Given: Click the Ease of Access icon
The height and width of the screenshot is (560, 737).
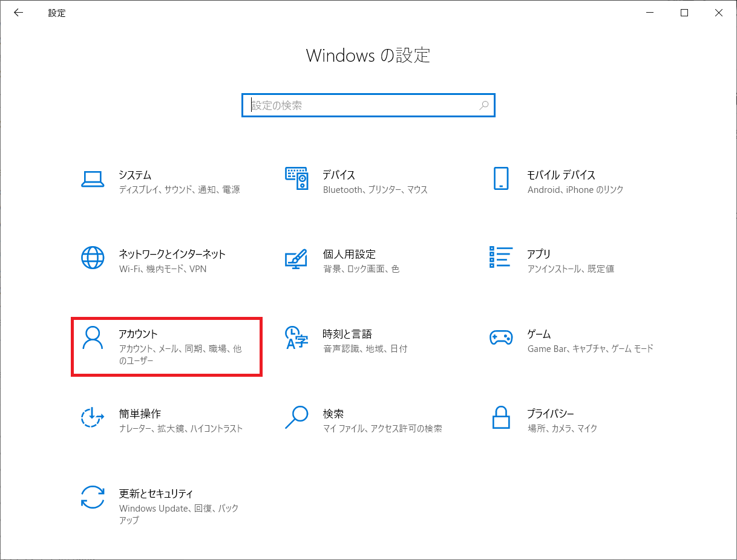Looking at the screenshot, I should [x=93, y=418].
